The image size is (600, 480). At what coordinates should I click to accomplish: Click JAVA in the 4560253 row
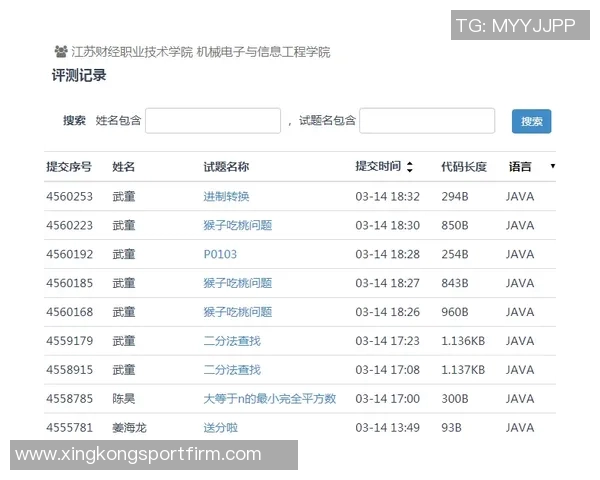coord(520,196)
